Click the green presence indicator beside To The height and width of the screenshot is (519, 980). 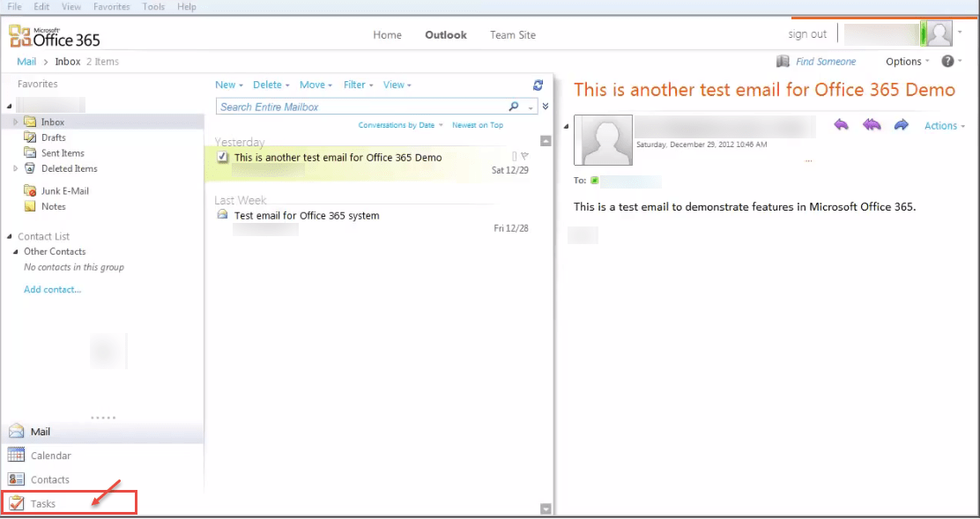pyautogui.click(x=594, y=181)
